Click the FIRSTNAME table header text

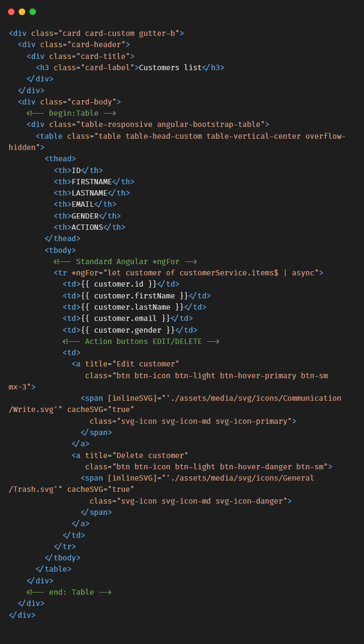click(x=92, y=182)
